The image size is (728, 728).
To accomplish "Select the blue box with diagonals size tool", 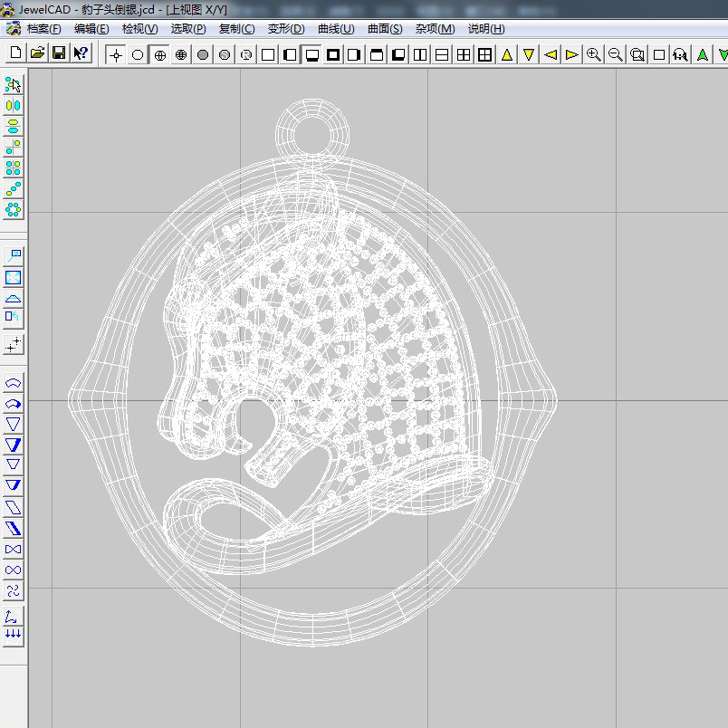I will (x=13, y=278).
